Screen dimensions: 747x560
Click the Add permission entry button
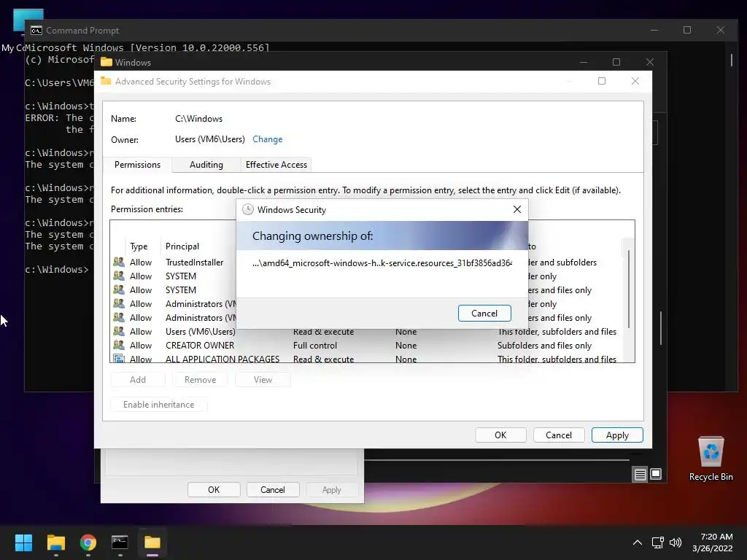pyautogui.click(x=138, y=379)
